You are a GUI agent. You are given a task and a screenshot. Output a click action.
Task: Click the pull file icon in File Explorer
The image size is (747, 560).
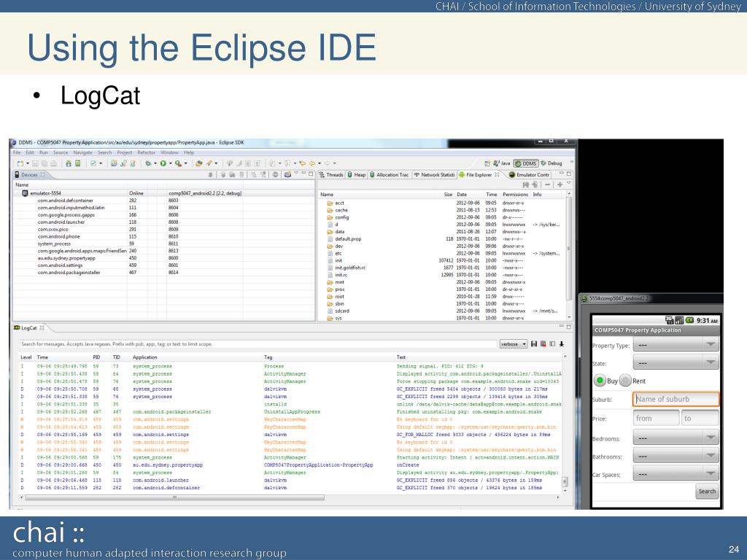tap(526, 184)
